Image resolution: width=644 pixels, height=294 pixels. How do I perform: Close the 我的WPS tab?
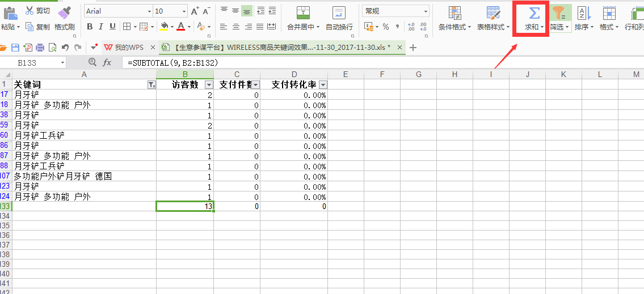153,48
